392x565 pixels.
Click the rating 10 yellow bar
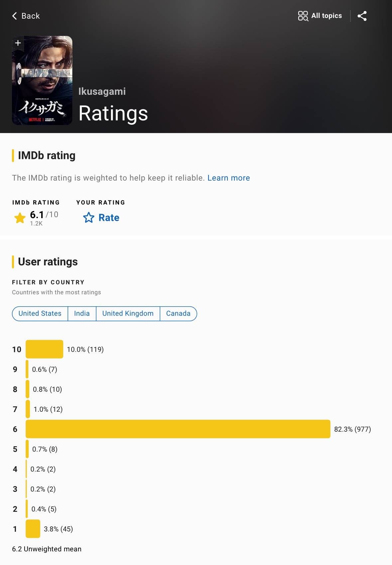(x=44, y=349)
